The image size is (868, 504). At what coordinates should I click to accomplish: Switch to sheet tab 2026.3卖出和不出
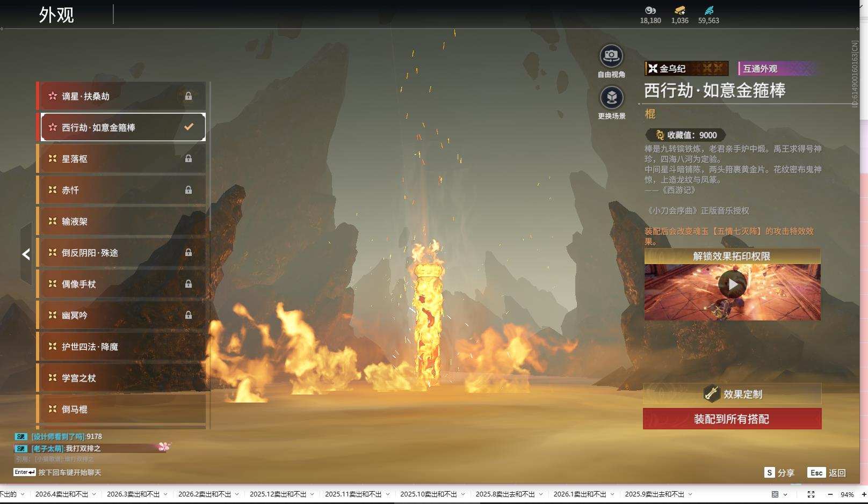tap(133, 494)
